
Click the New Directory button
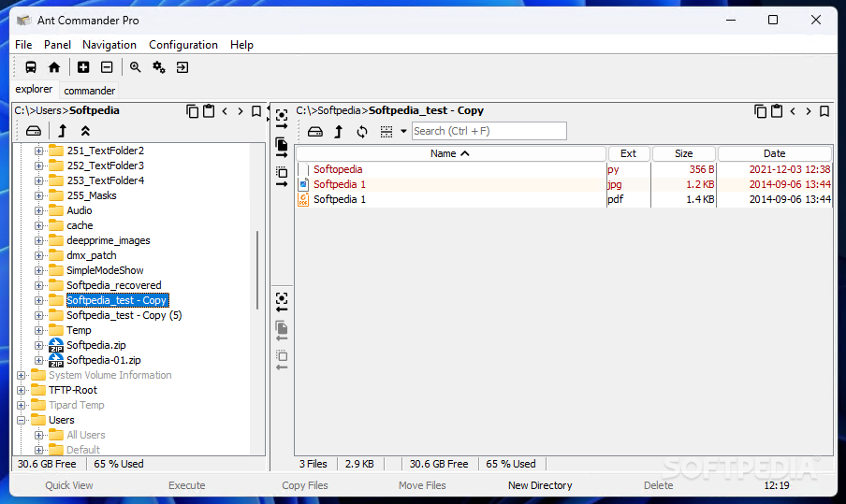pyautogui.click(x=540, y=485)
